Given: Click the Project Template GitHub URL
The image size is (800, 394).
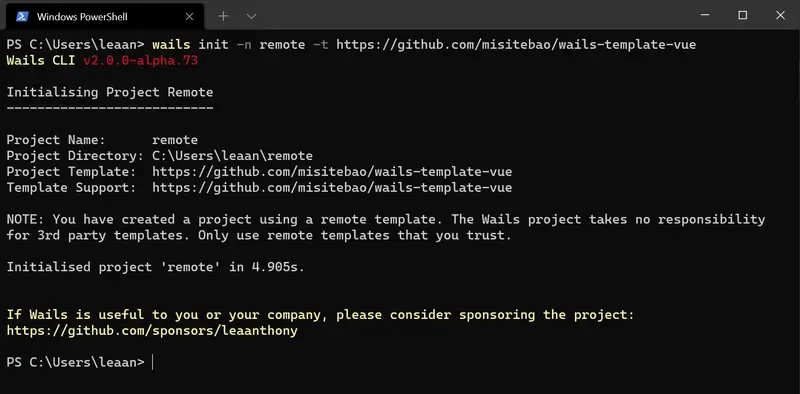Looking at the screenshot, I should [332, 171].
